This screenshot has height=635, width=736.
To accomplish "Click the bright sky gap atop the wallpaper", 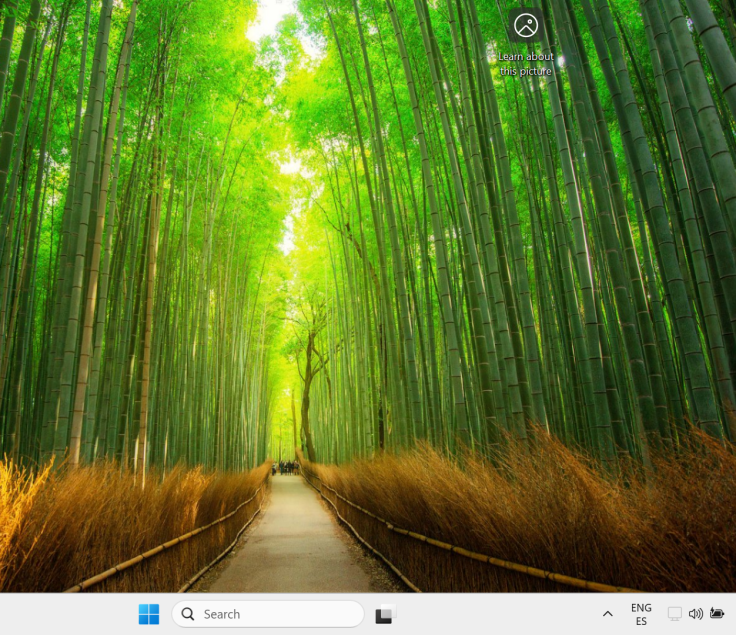I will (270, 18).
